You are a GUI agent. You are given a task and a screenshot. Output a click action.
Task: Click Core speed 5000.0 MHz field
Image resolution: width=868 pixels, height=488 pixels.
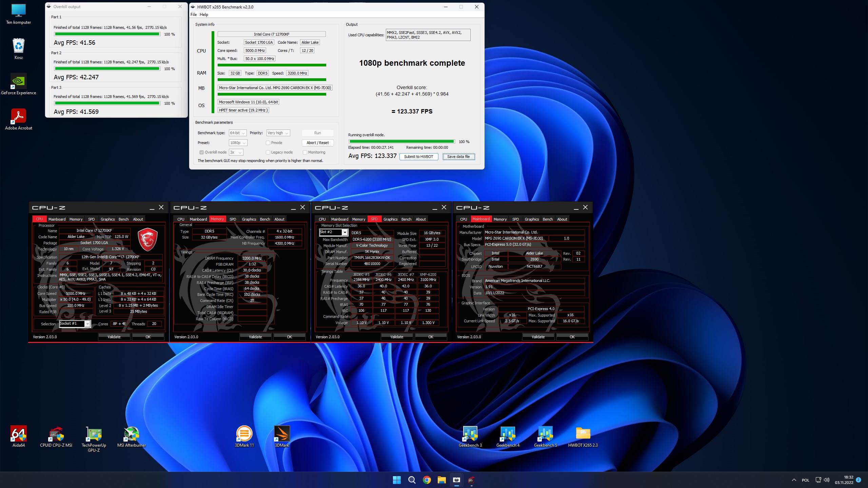click(x=255, y=50)
